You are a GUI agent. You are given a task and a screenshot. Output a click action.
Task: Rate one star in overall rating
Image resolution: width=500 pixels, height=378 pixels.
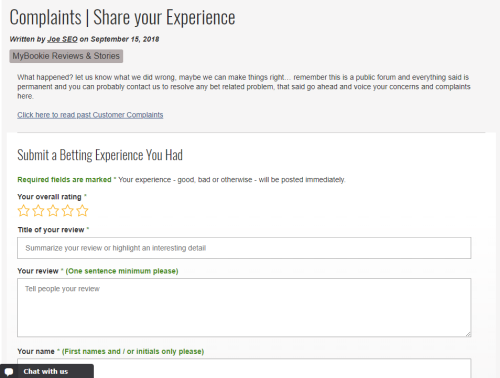coord(24,211)
